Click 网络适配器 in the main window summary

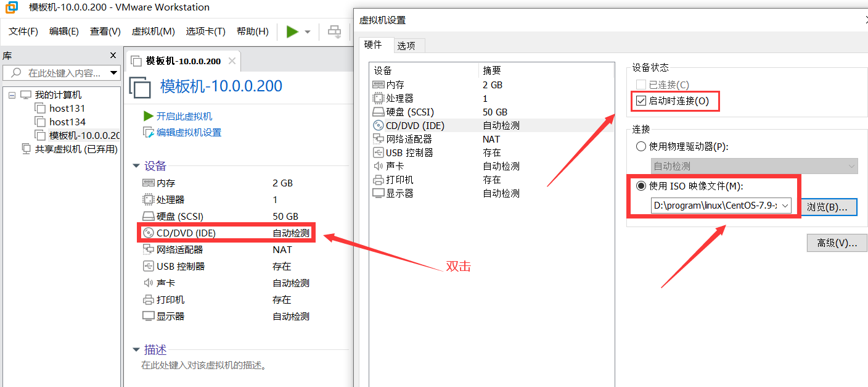pyautogui.click(x=180, y=250)
